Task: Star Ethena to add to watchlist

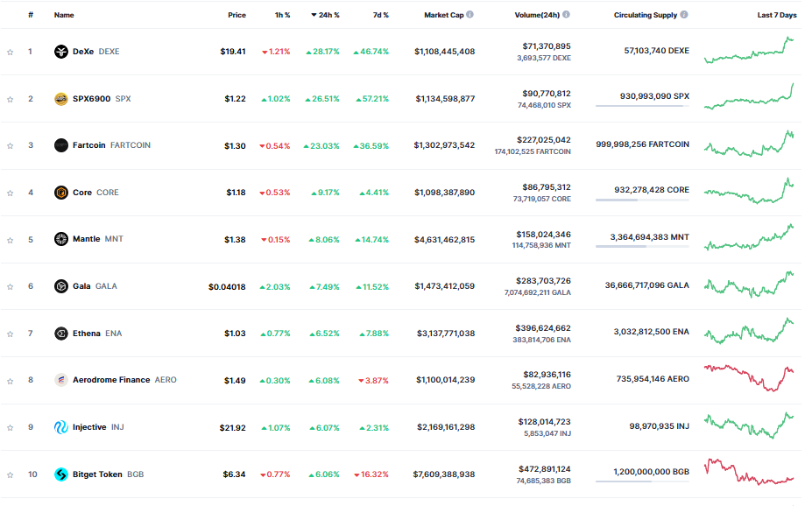Action: [10, 334]
